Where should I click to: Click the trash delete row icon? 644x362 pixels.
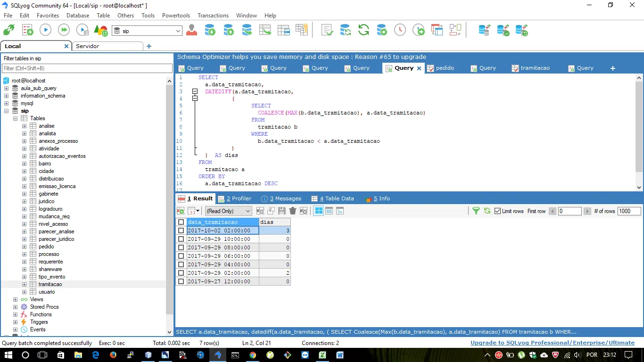point(293,211)
